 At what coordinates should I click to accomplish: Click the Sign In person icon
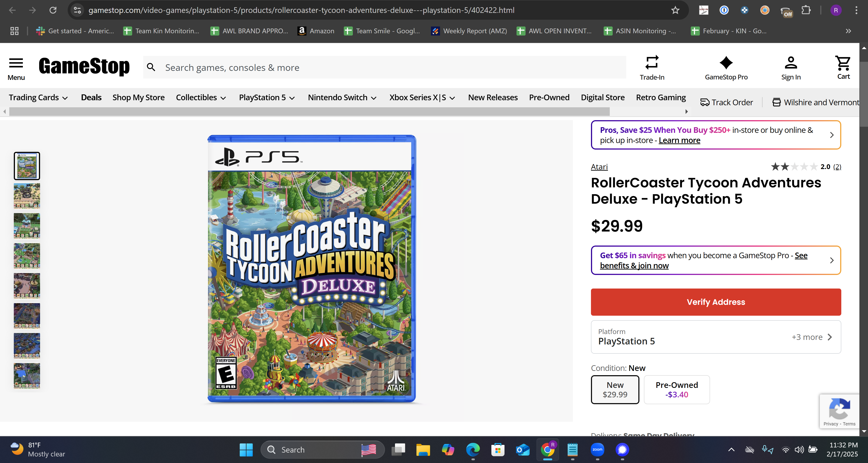point(791,63)
